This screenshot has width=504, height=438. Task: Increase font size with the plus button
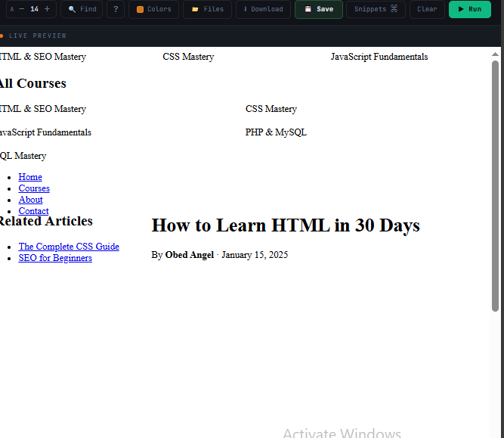click(47, 9)
